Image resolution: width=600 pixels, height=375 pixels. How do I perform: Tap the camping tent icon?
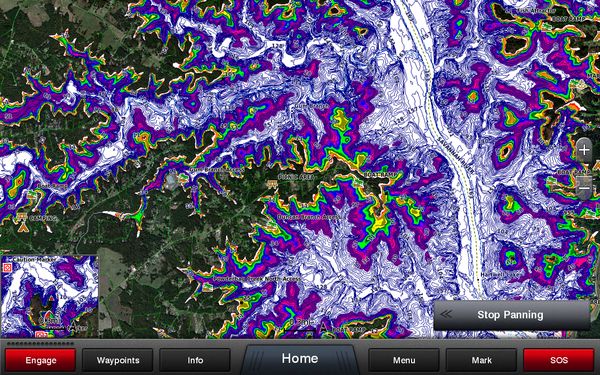(x=23, y=228)
